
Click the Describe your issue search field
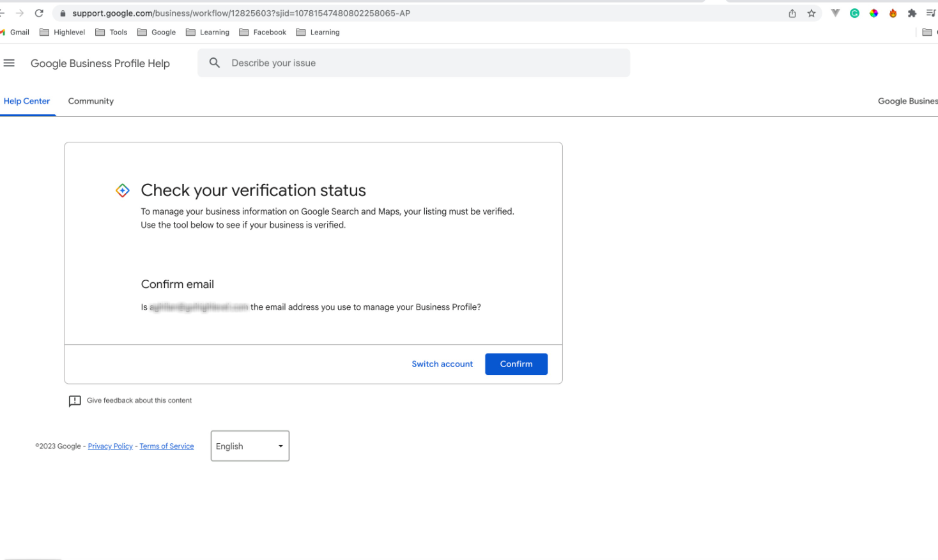pyautogui.click(x=413, y=63)
